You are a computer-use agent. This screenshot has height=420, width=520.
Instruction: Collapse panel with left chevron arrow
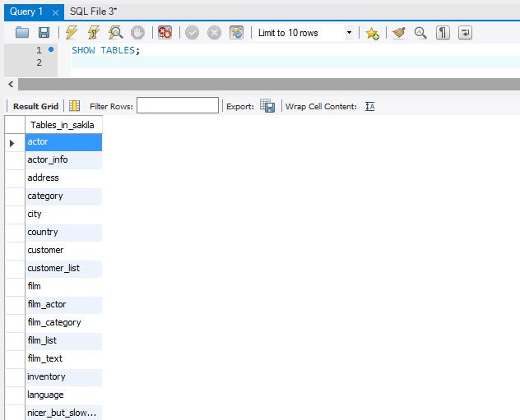[x=11, y=84]
